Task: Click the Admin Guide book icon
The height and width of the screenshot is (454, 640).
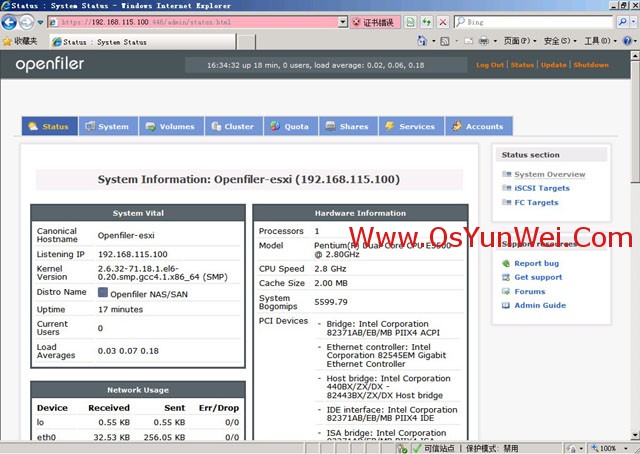Action: point(506,305)
